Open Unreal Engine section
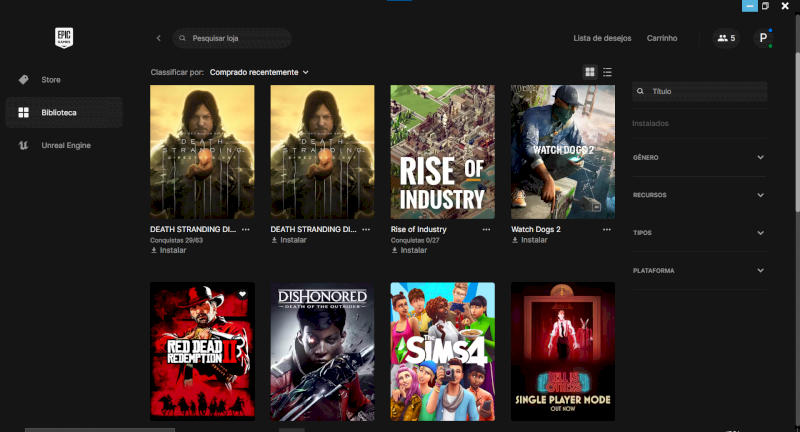The height and width of the screenshot is (432, 800). (x=64, y=145)
